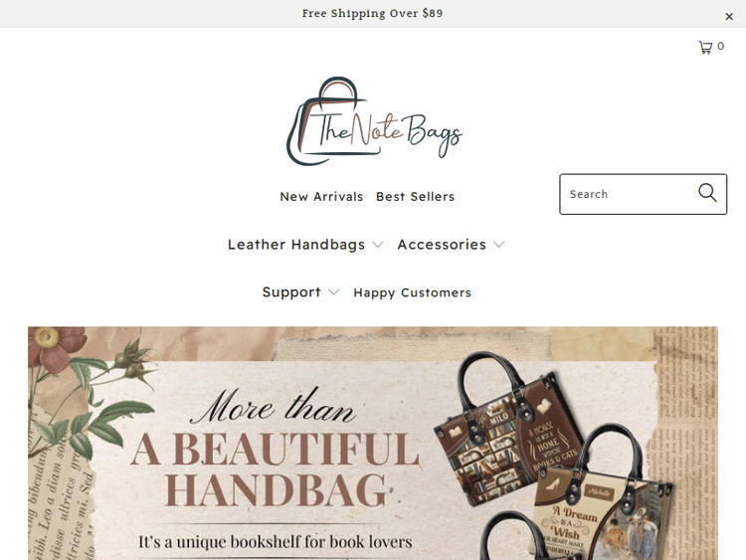Expand the Accessories chevron
The image size is (746, 560).
point(498,245)
